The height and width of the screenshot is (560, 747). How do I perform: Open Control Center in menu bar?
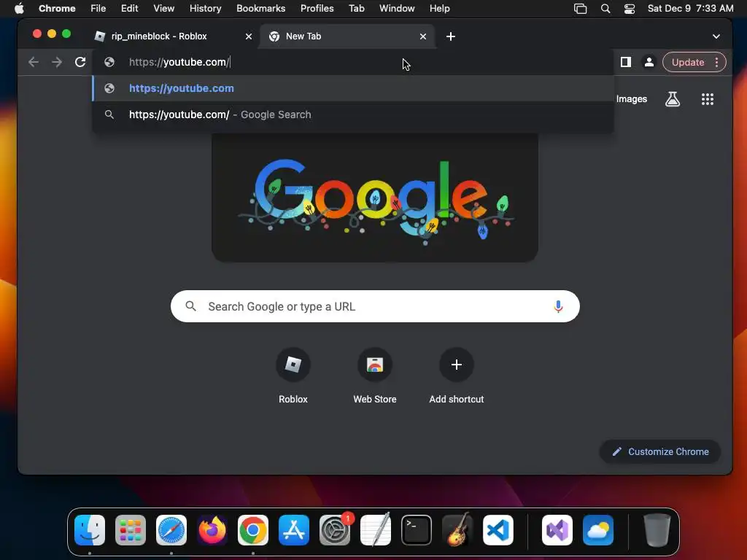(630, 9)
